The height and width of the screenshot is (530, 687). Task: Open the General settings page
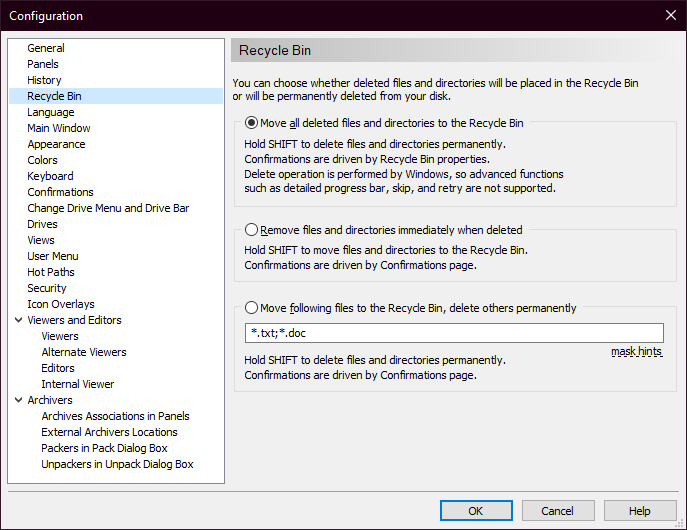46,48
